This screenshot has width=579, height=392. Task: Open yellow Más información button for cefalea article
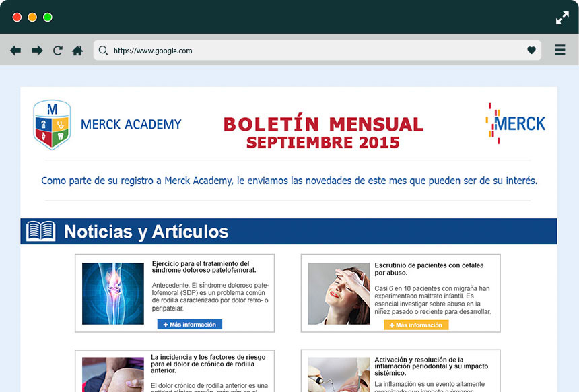pyautogui.click(x=416, y=325)
